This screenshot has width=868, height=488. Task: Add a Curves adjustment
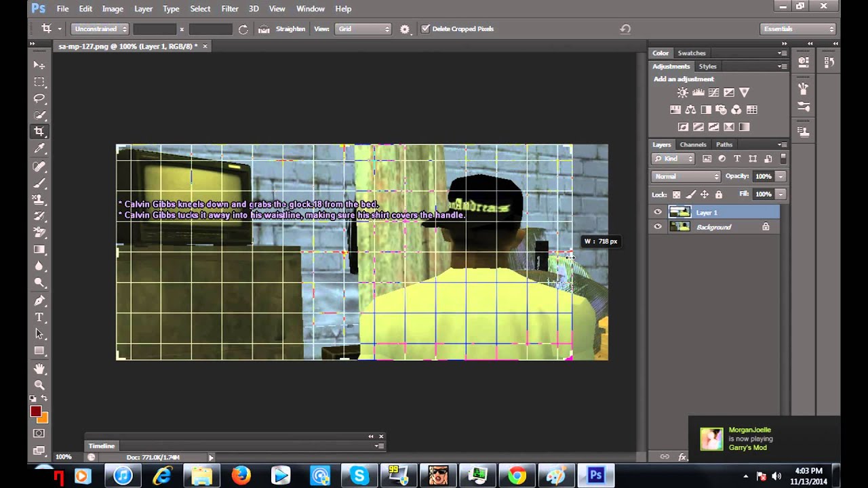(x=713, y=93)
